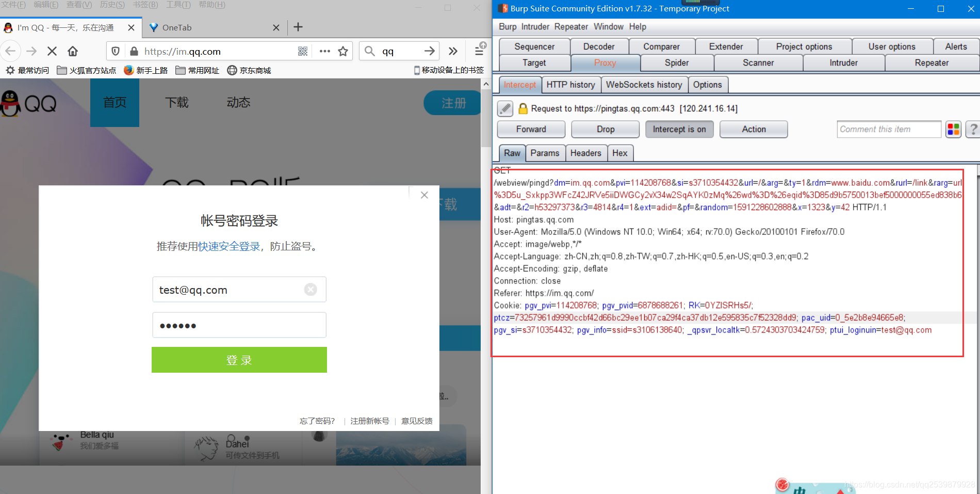This screenshot has width=980, height=494.
Task: Open the Project options tab
Action: [804, 46]
